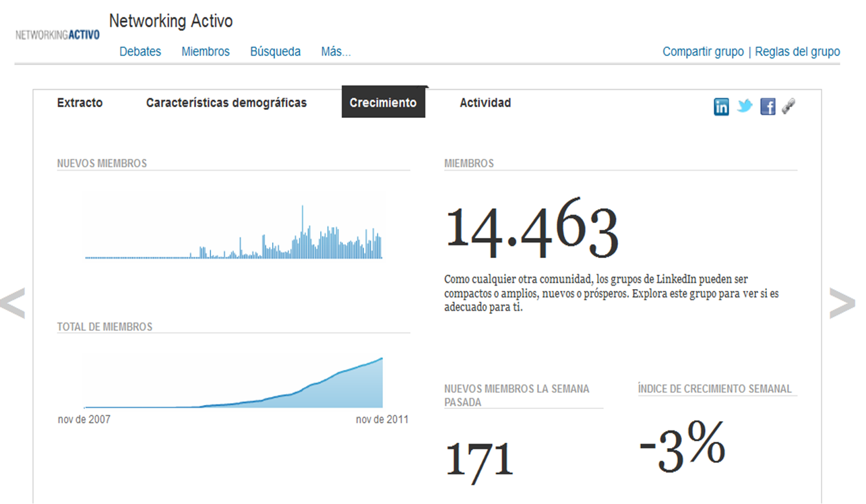
Task: Open the Debates section
Action: (140, 51)
